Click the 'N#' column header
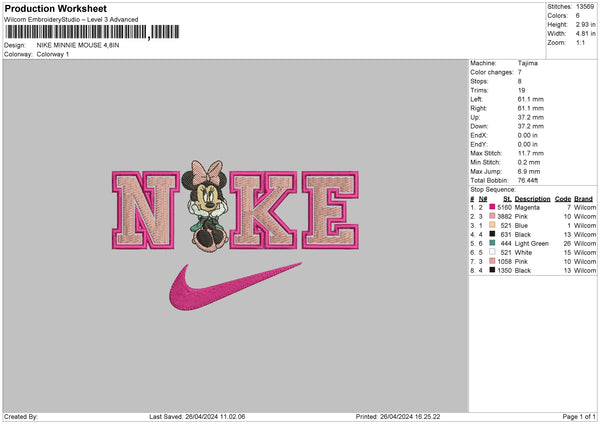 (x=483, y=199)
